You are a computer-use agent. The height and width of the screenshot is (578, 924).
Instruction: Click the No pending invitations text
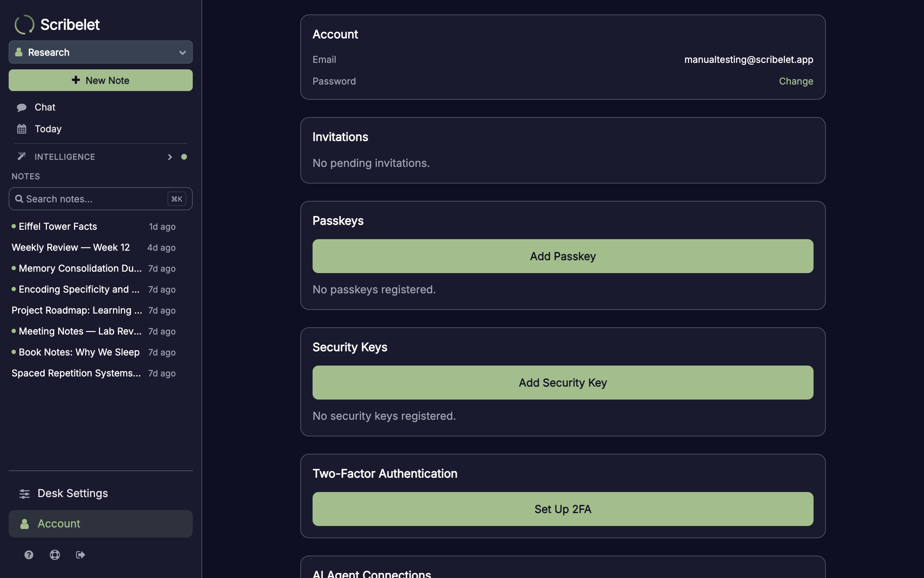click(x=371, y=163)
